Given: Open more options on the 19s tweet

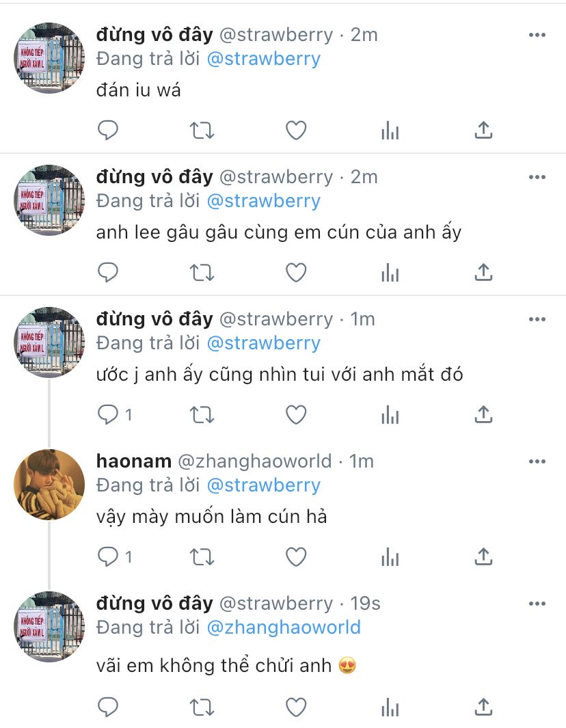Looking at the screenshot, I should coord(537,604).
